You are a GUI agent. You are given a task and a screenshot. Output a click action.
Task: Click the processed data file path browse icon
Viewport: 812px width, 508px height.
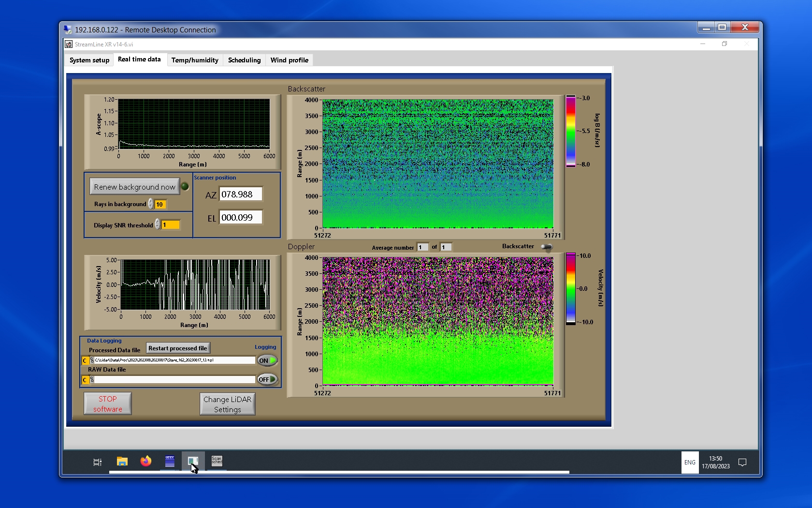click(x=92, y=360)
